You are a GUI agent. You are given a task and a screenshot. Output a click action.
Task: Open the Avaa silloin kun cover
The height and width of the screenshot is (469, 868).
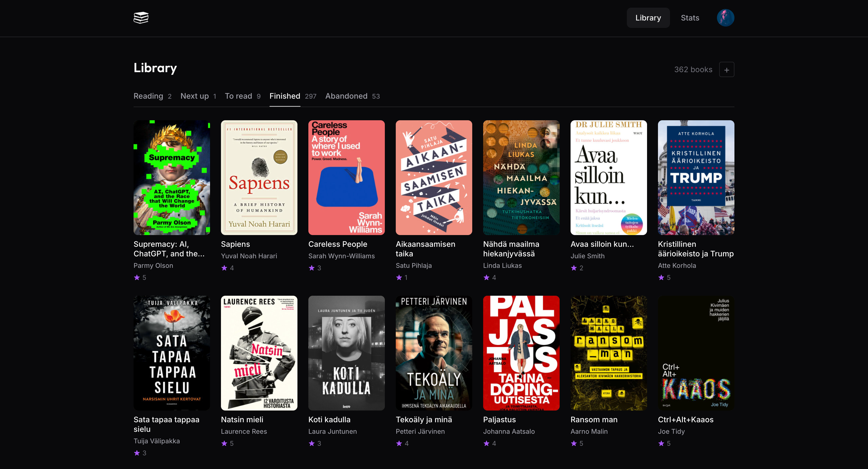coord(609,178)
